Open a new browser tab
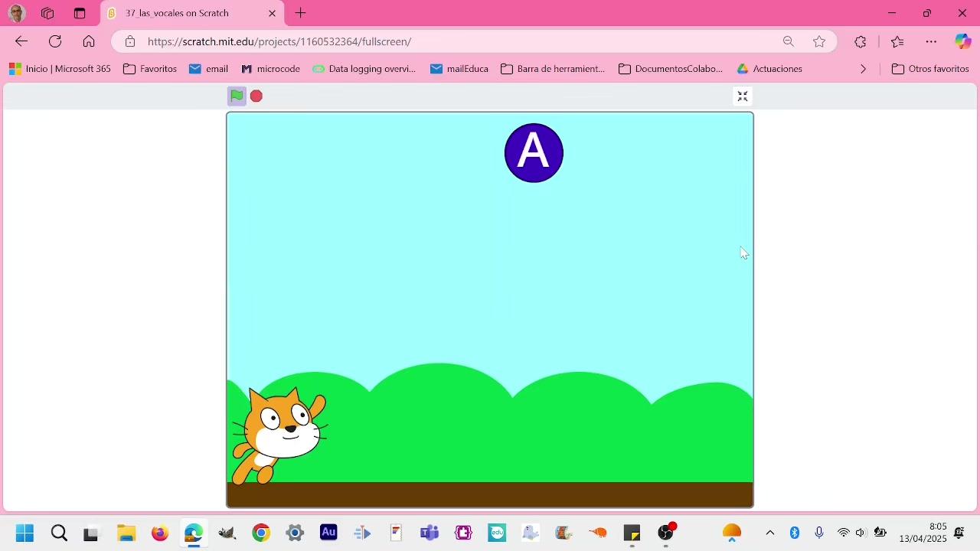Image resolution: width=980 pixels, height=551 pixels. [301, 13]
